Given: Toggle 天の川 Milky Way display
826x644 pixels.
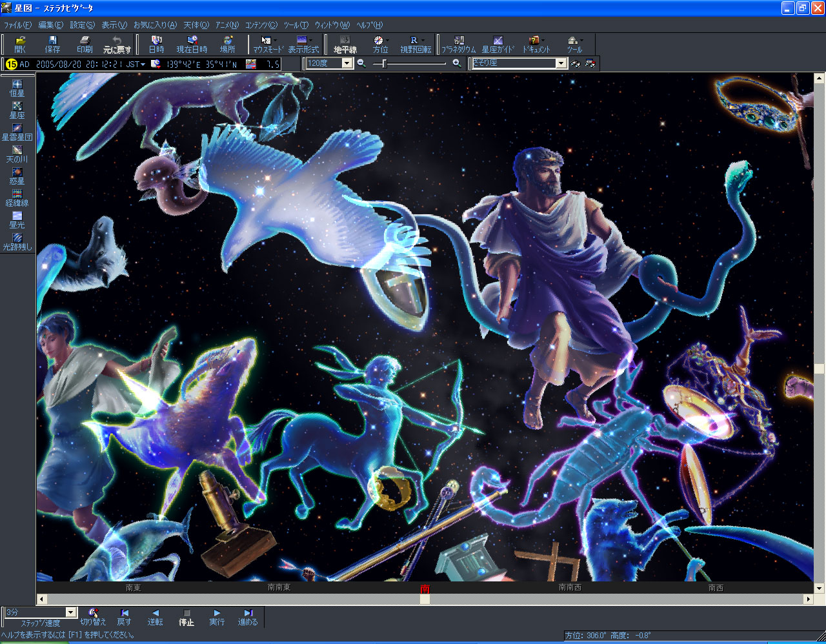Looking at the screenshot, I should click(x=17, y=154).
